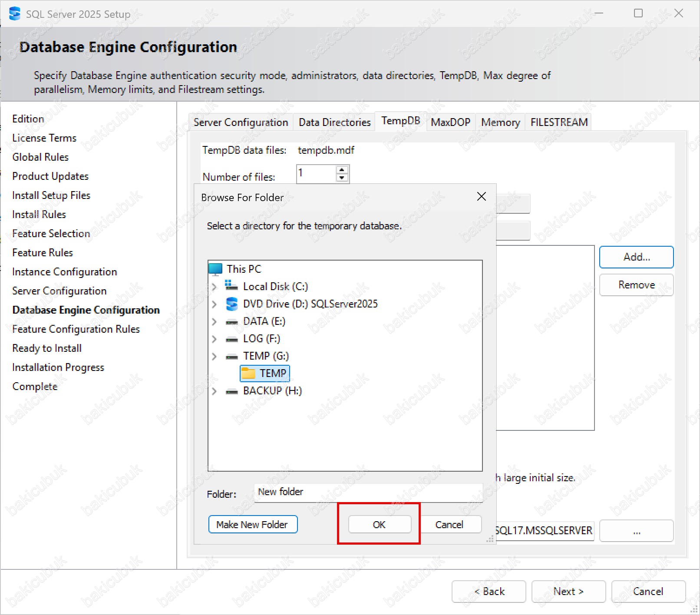Viewport: 700px width, 615px height.
Task: Click the This PC computer icon
Action: pos(215,269)
